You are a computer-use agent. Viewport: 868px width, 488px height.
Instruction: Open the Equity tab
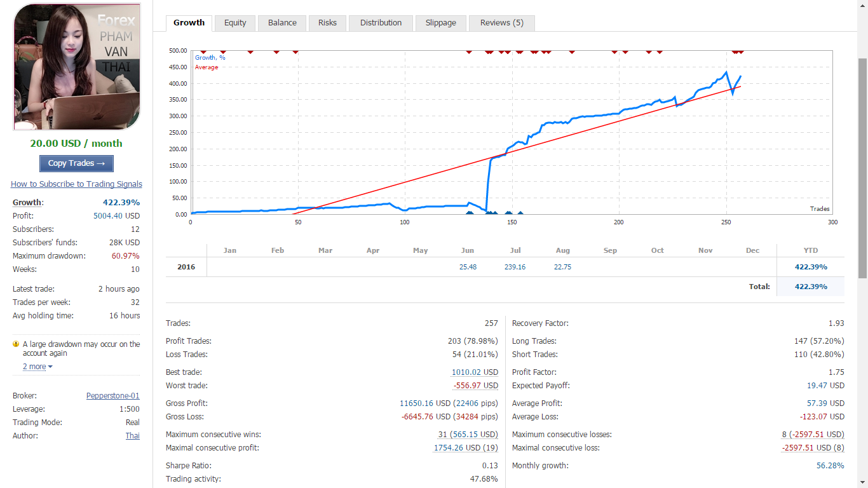click(x=235, y=23)
